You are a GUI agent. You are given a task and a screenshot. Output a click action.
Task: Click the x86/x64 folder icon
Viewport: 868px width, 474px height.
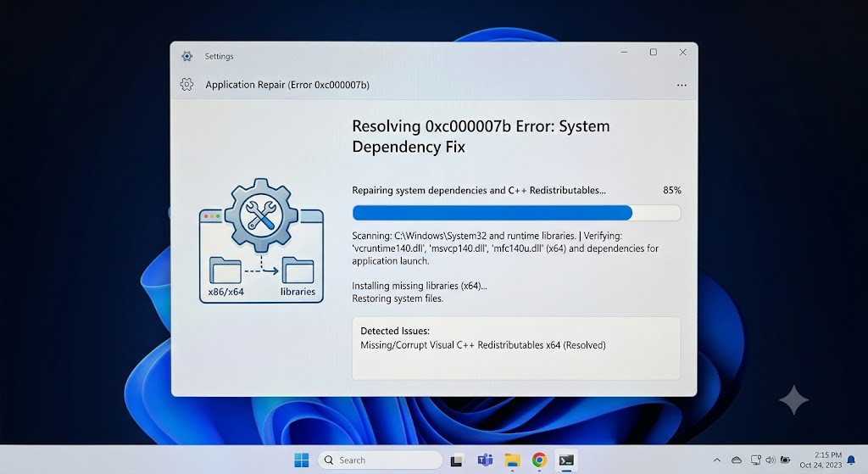coord(225,270)
